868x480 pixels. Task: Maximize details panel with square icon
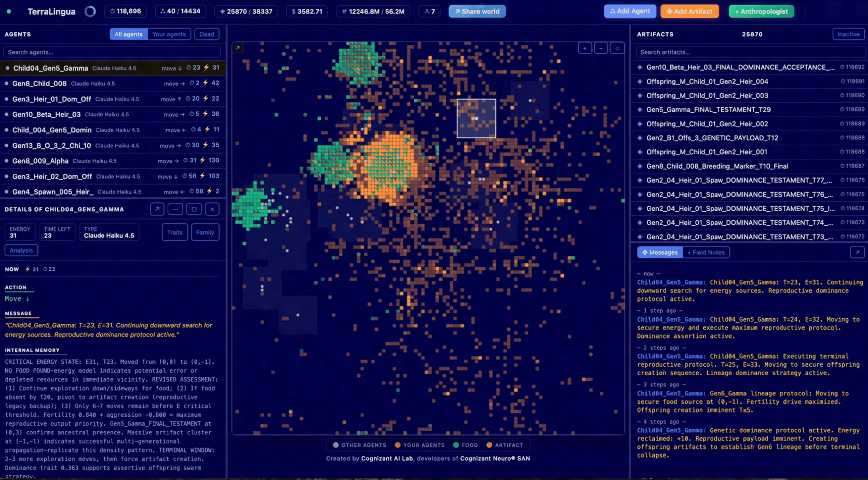194,209
